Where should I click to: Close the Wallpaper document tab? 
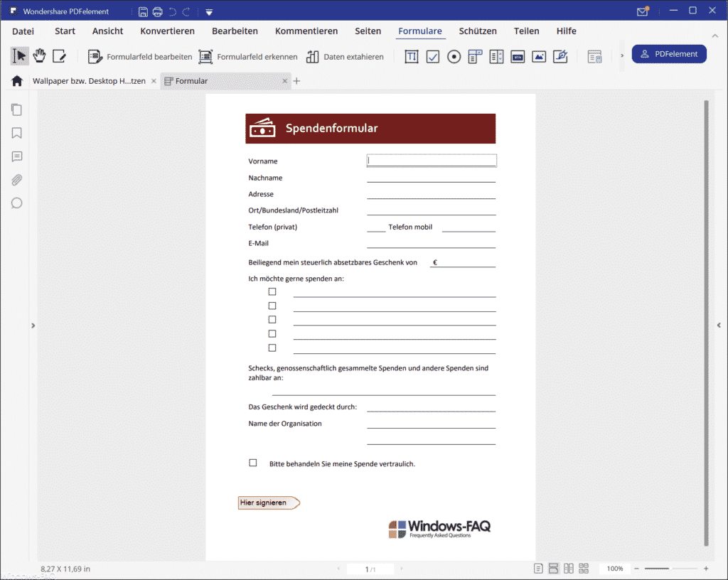154,81
